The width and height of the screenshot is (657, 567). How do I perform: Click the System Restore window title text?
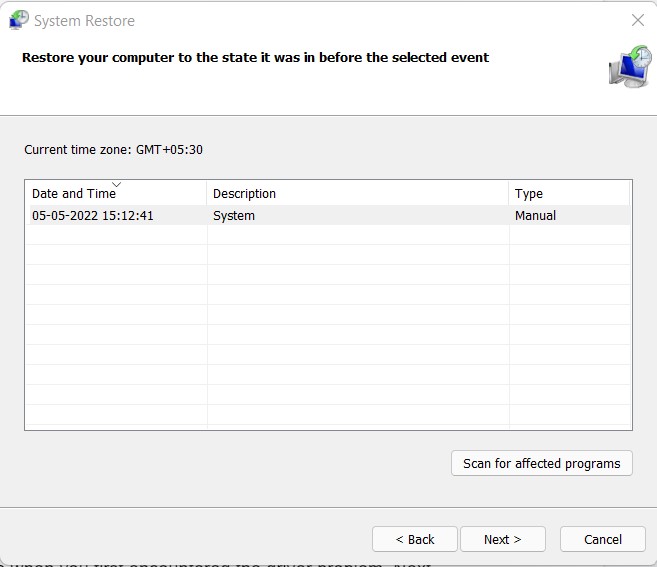(x=84, y=21)
